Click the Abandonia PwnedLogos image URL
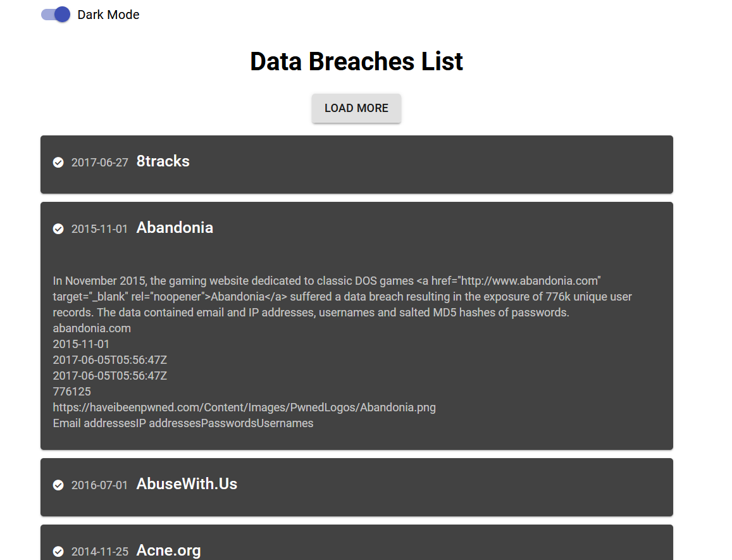732x560 pixels. pos(244,407)
